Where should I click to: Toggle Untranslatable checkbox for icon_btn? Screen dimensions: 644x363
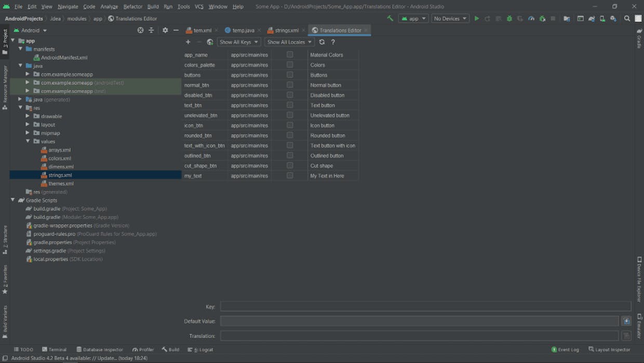(290, 125)
